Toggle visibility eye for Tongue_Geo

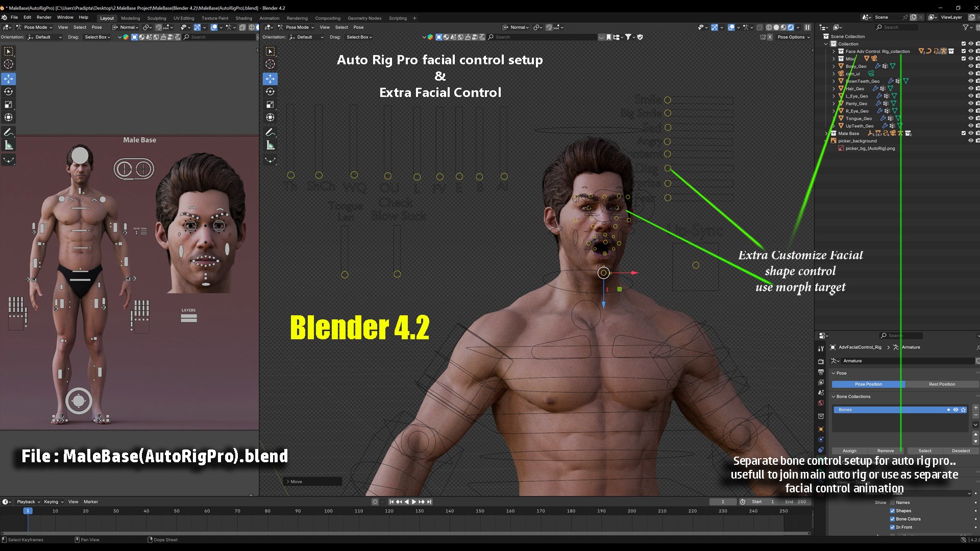point(971,118)
